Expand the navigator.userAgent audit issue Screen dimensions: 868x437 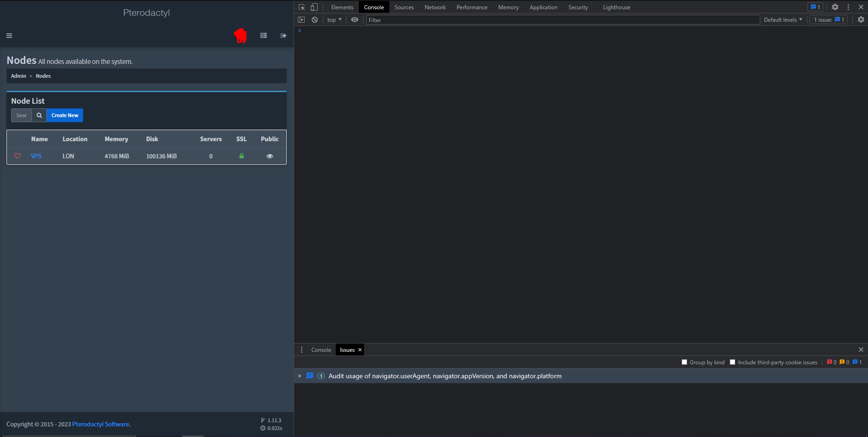pyautogui.click(x=300, y=376)
